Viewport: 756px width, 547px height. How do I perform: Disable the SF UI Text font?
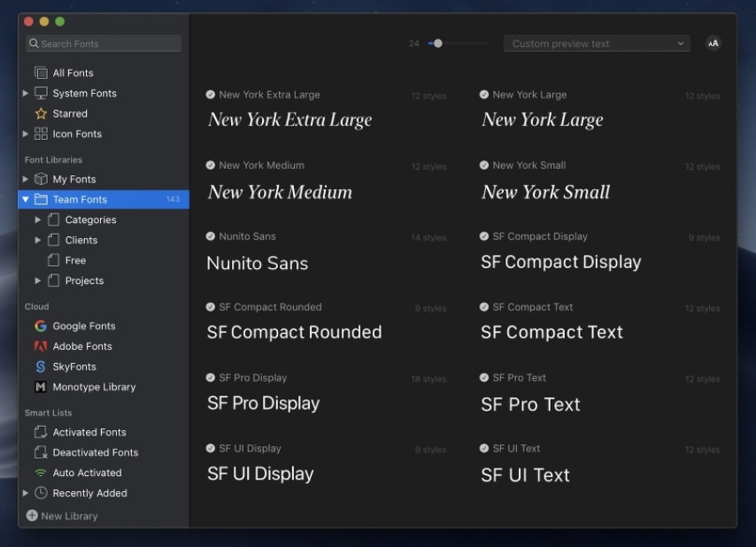tap(484, 449)
